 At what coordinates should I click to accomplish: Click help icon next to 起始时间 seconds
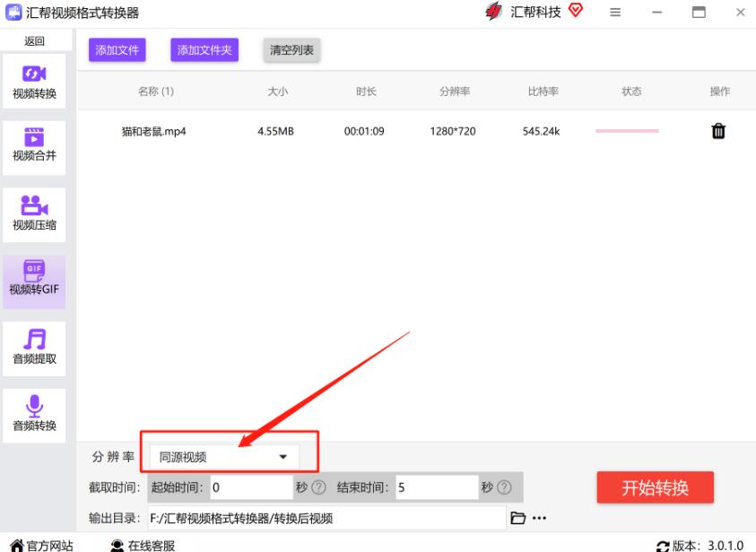tap(318, 487)
